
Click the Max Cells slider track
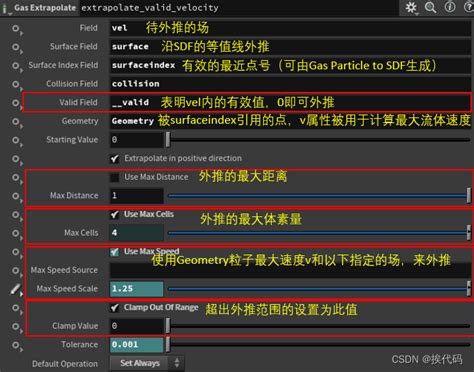point(318,233)
